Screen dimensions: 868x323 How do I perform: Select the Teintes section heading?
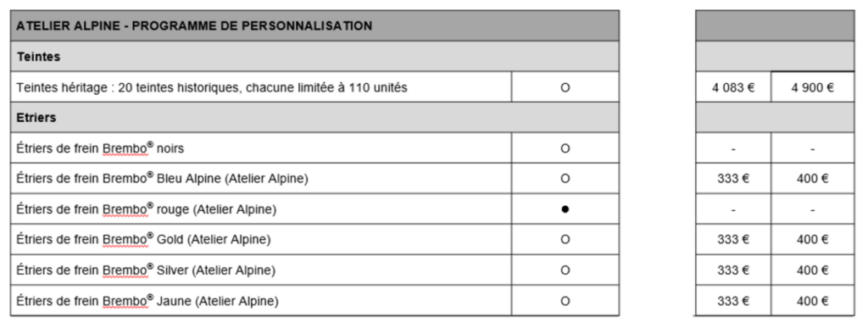tap(38, 57)
